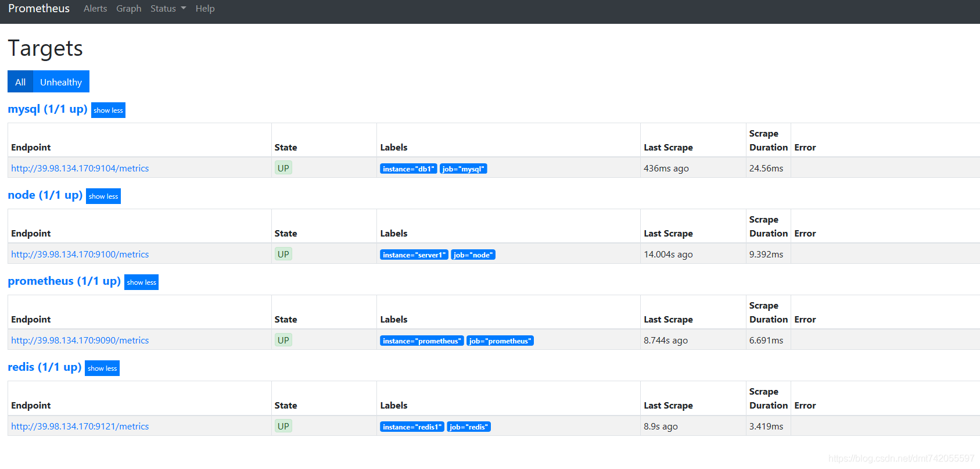Viewport: 980px width, 469px height.
Task: Select the "8.9s ago" last scrape value
Action: (x=660, y=427)
